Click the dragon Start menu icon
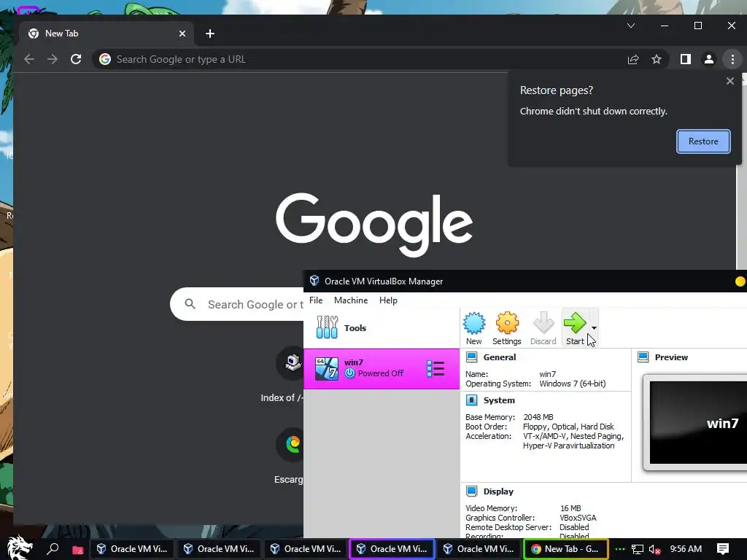 [x=20, y=548]
